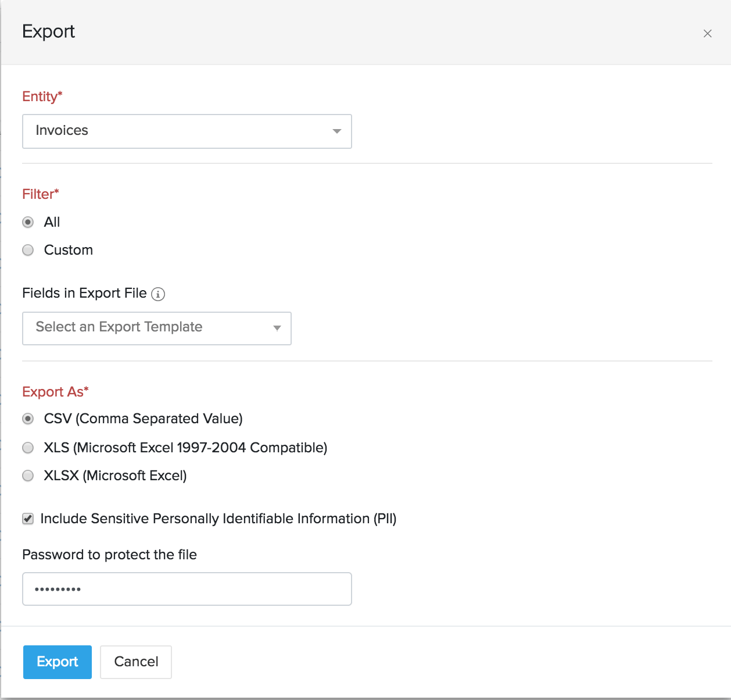
Task: Expand the Invoices entity selector
Action: point(187,131)
